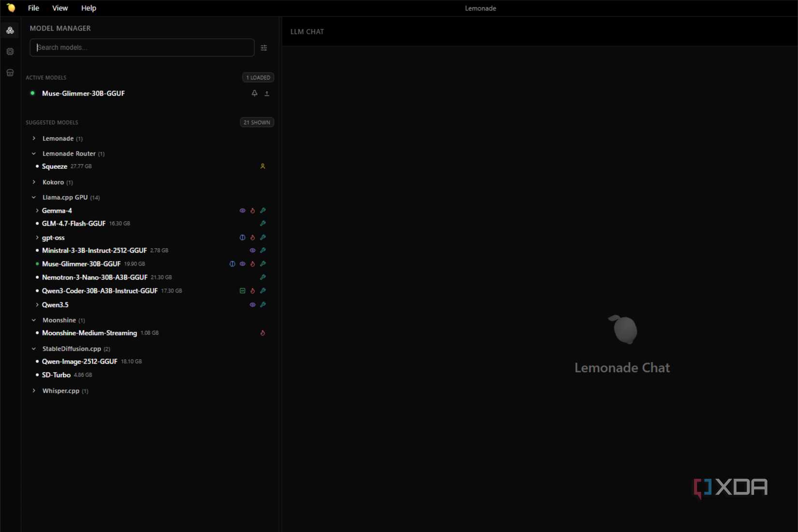The height and width of the screenshot is (532, 798).
Task: Click the yellow user icon beside Squeeze
Action: click(263, 166)
